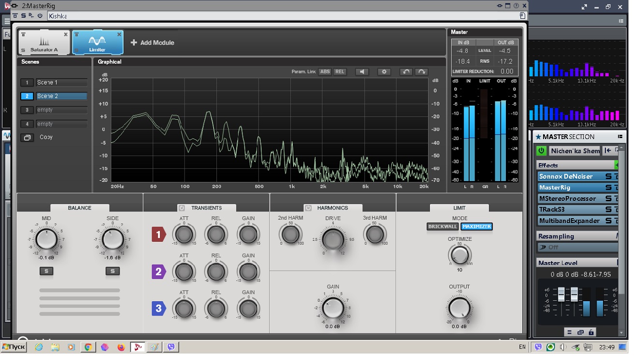Image resolution: width=644 pixels, height=362 pixels.
Task: Enable REL parameter link
Action: tap(340, 72)
